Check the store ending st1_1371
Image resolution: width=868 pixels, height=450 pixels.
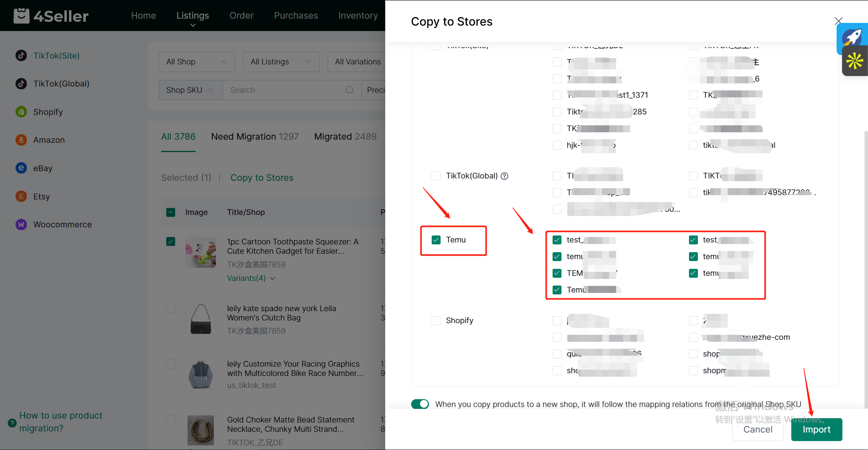point(557,95)
